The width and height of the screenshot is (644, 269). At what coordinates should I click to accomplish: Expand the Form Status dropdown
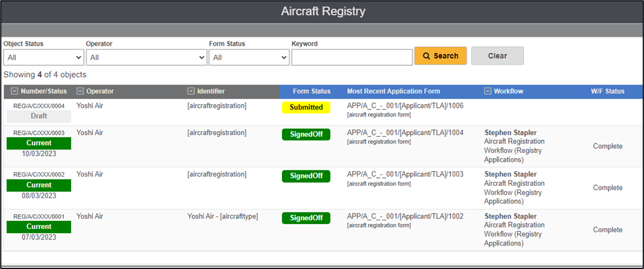(249, 57)
